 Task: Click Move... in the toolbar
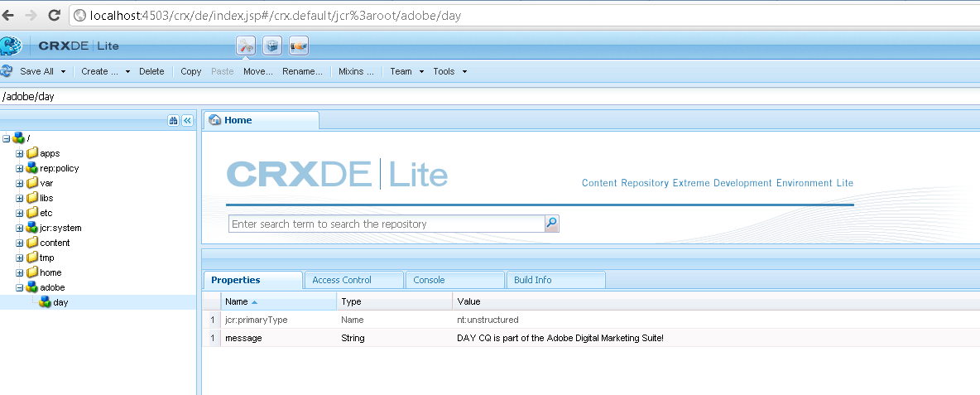(258, 71)
